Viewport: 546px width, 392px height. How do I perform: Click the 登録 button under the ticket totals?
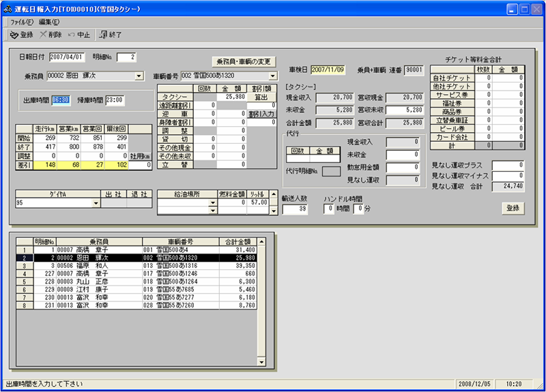[x=513, y=208]
